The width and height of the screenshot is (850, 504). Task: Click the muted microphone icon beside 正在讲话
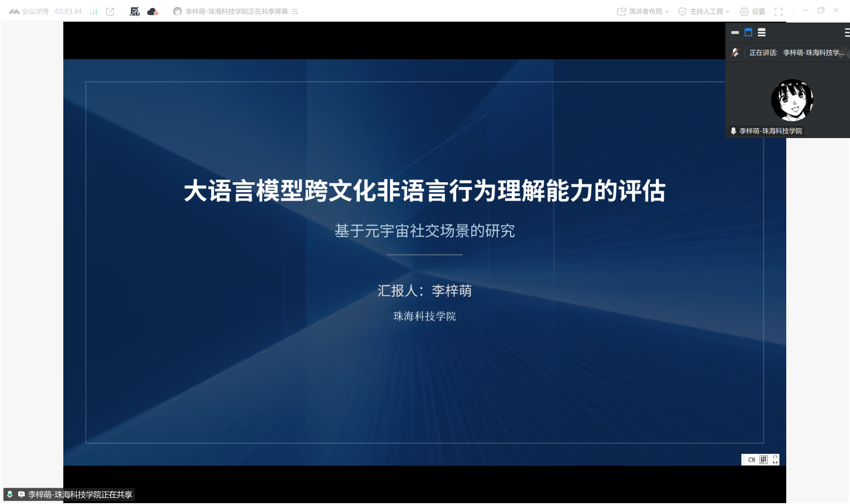[x=735, y=53]
